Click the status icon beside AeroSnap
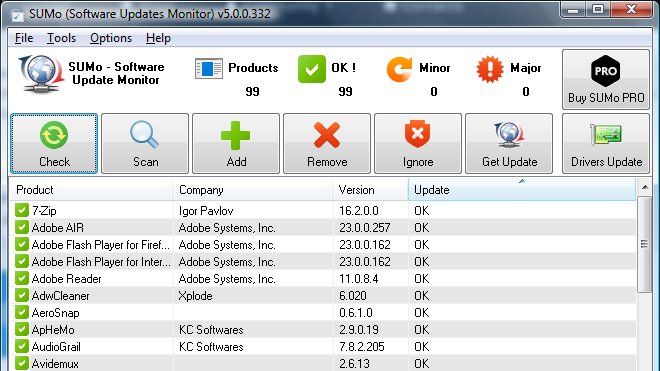Viewport: 660px width, 371px height. coord(21,312)
